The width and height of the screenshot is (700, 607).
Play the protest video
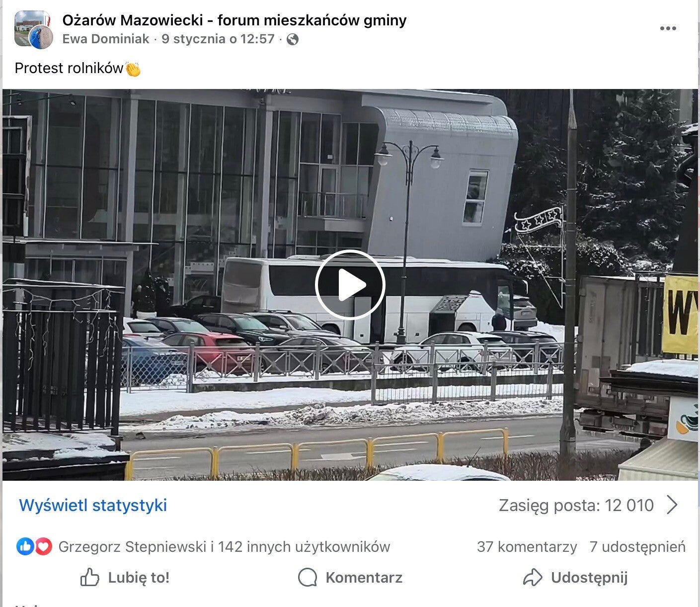(x=350, y=285)
